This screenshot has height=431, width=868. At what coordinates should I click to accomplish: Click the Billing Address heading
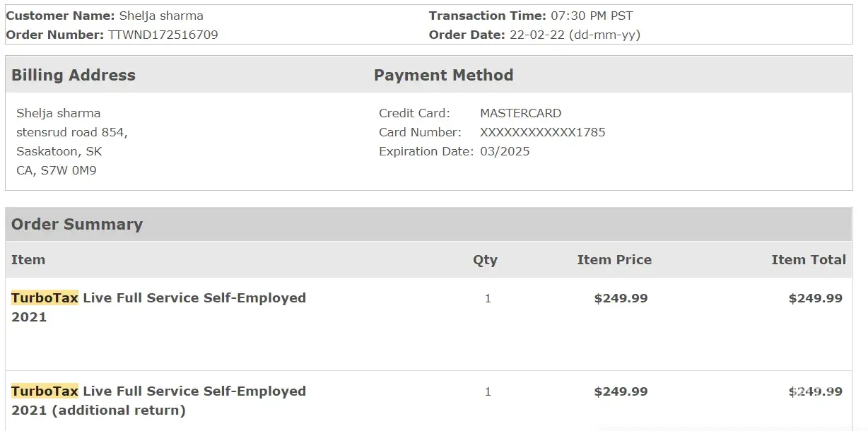point(74,75)
